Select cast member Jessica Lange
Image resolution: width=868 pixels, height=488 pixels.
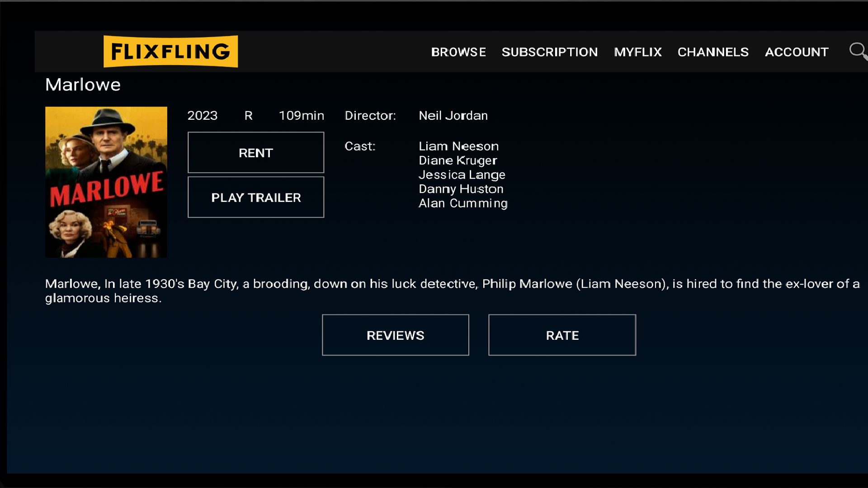[462, 174]
